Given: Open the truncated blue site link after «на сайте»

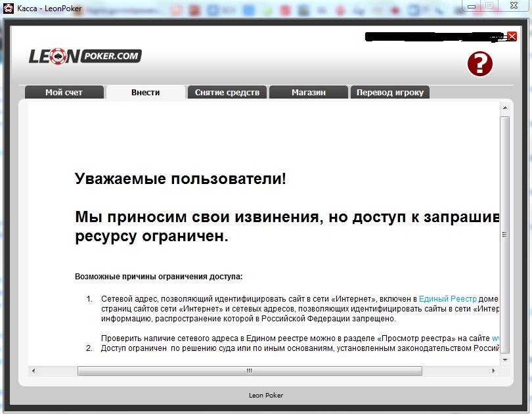Looking at the screenshot, I should pyautogui.click(x=496, y=338).
